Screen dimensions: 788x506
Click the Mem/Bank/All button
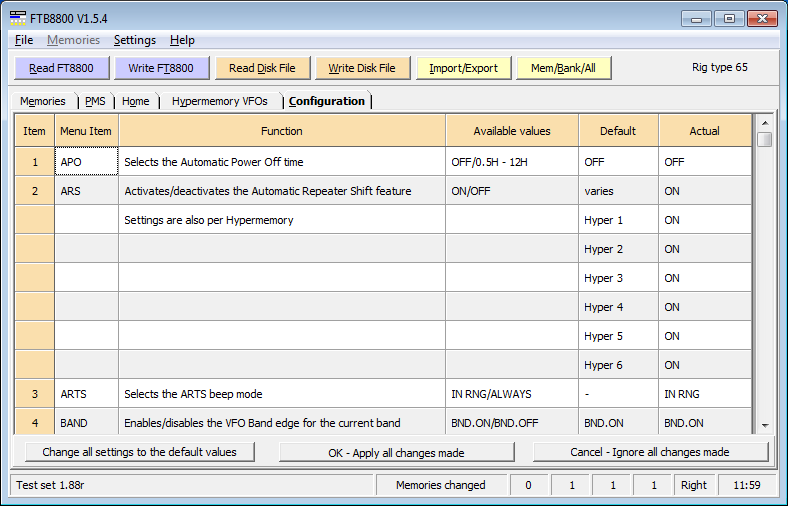[x=564, y=68]
